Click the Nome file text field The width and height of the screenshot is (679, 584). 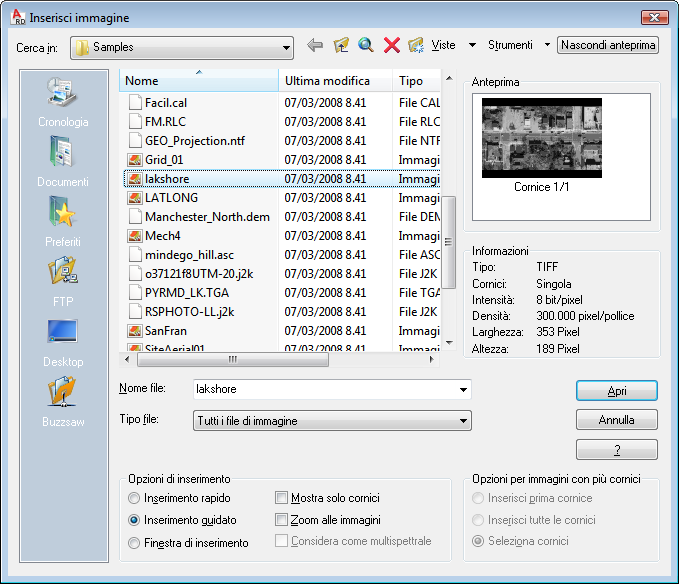pos(332,389)
